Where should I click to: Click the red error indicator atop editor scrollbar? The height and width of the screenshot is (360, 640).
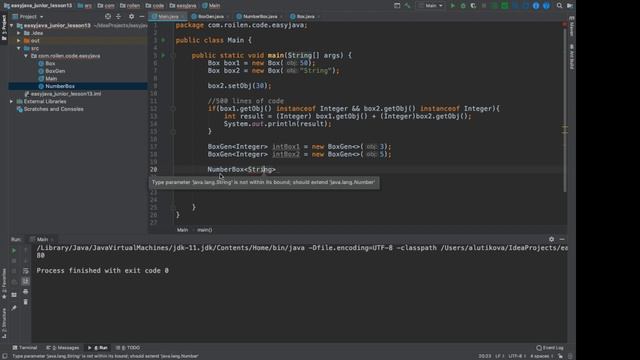tap(565, 24)
